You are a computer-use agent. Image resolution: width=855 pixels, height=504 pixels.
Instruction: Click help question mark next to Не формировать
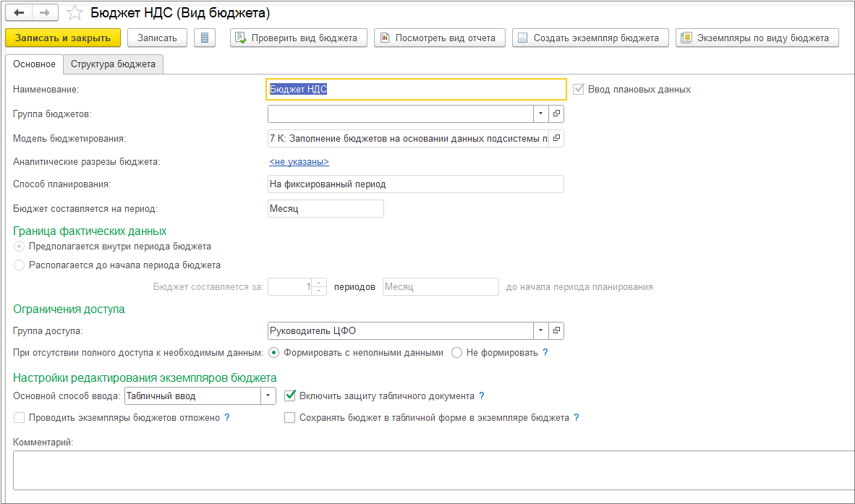[x=545, y=353]
